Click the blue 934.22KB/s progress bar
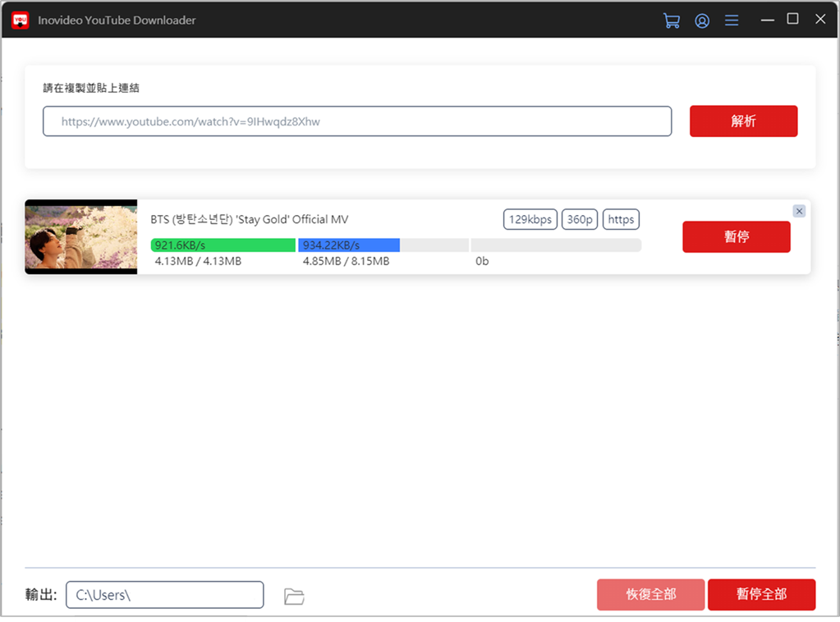 (x=349, y=245)
